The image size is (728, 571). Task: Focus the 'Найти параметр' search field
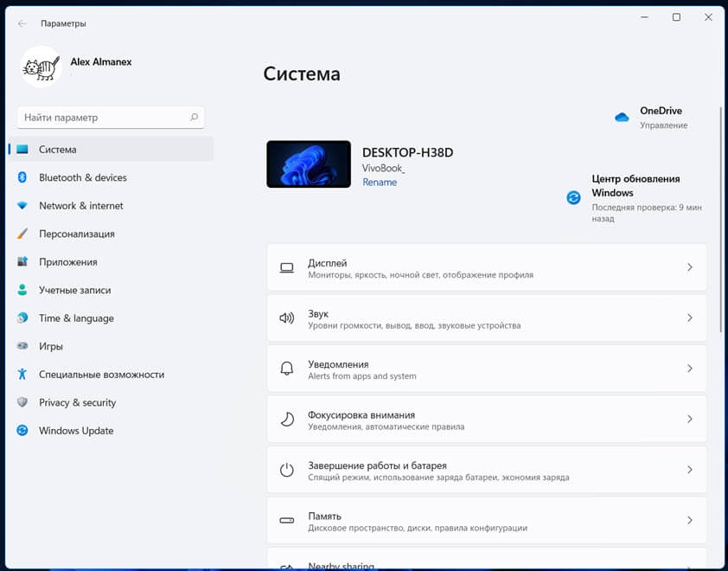[111, 118]
